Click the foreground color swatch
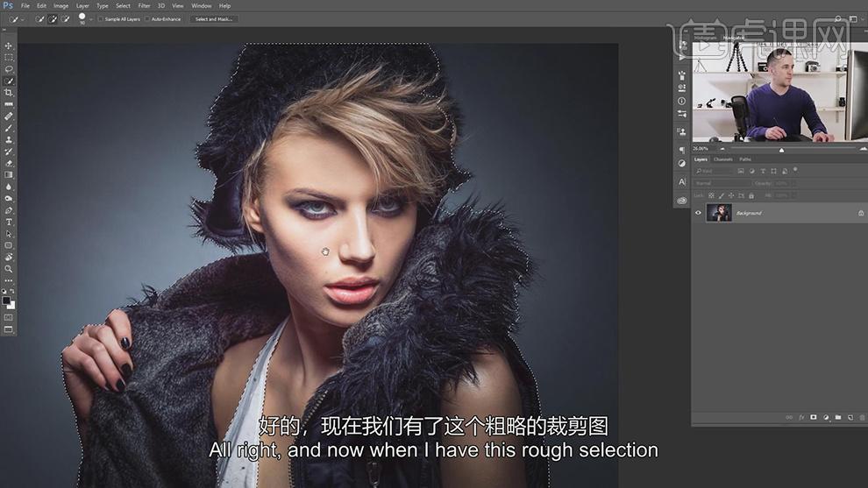 pyautogui.click(x=6, y=301)
